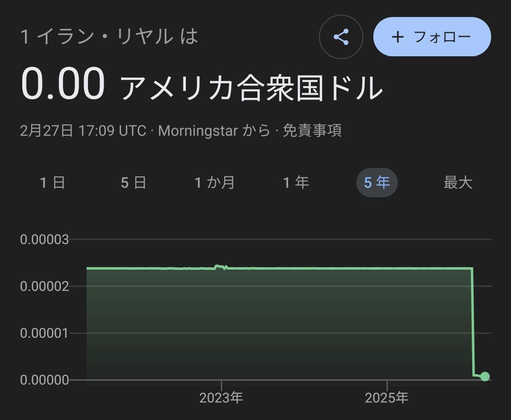The width and height of the screenshot is (511, 420).
Task: Select the highlighted 5年 range
Action: pos(377,183)
